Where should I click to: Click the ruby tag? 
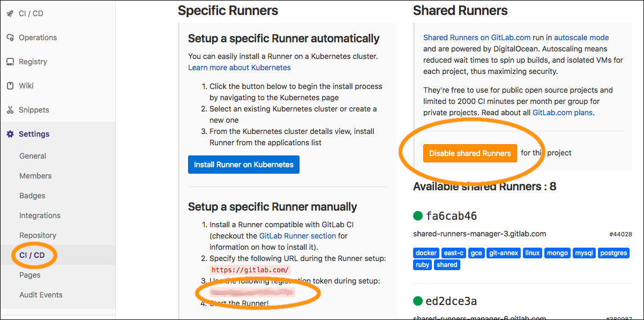(x=423, y=265)
